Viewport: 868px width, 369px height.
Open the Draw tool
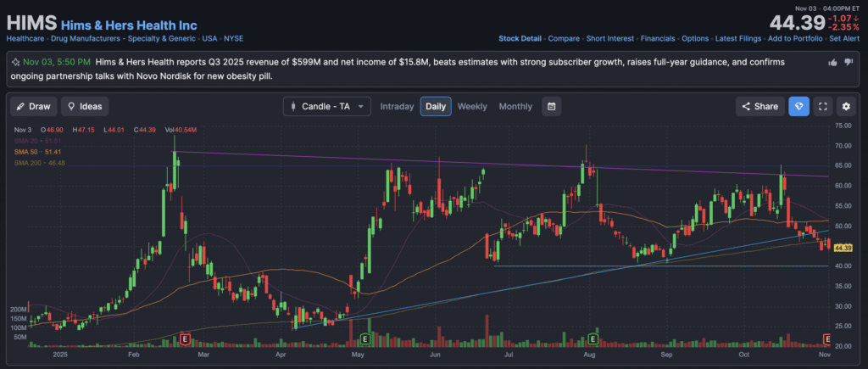pos(34,106)
